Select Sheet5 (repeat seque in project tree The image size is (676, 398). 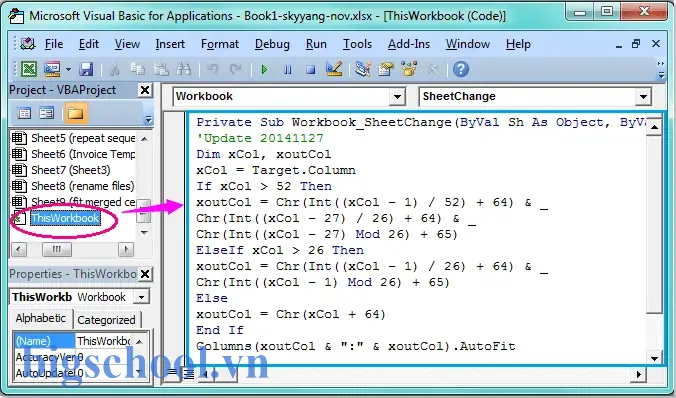tap(73, 138)
